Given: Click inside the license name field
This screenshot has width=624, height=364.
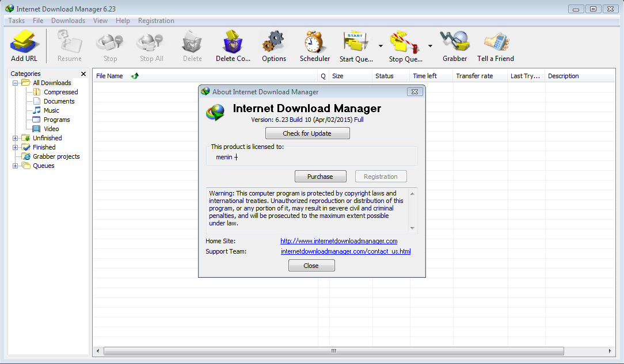Looking at the screenshot, I should [259, 157].
